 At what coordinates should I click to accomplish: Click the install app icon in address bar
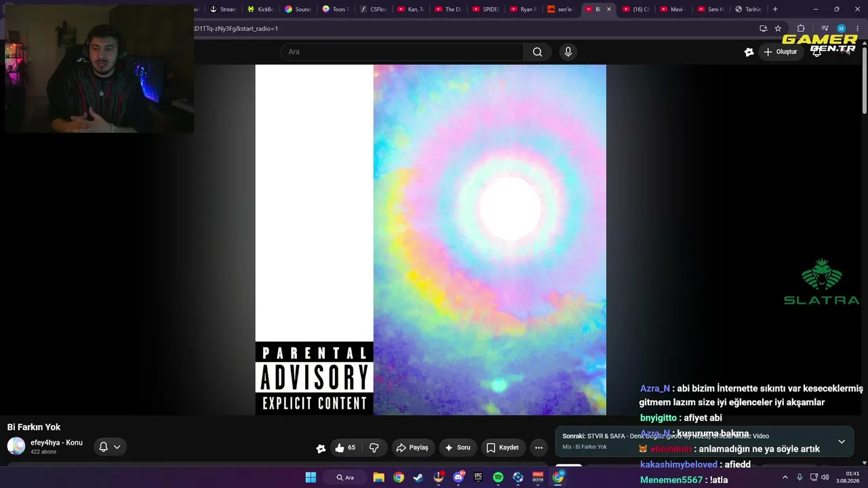pyautogui.click(x=763, y=28)
